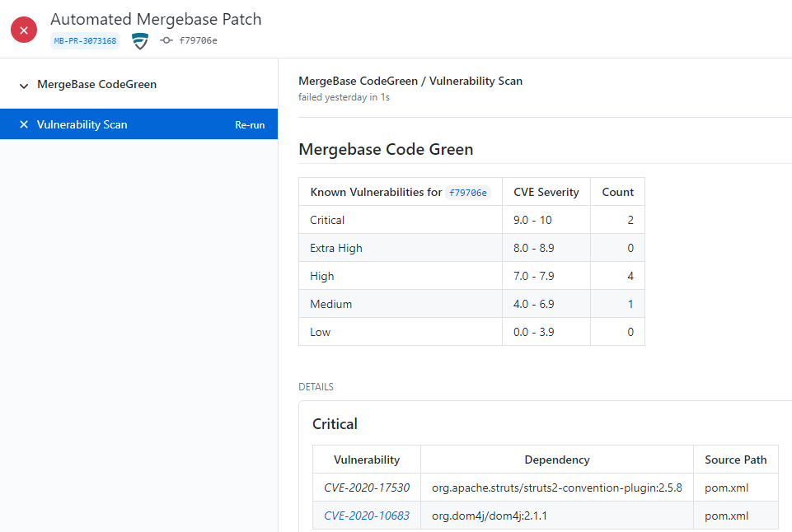Click the Known Vulnerabilities for header text

click(376, 192)
